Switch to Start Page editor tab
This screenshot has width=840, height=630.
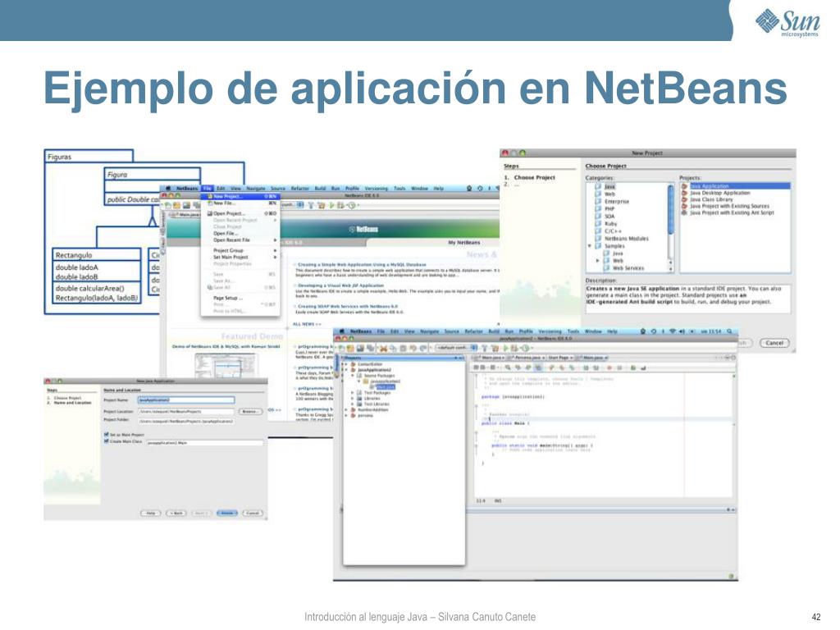pyautogui.click(x=559, y=358)
